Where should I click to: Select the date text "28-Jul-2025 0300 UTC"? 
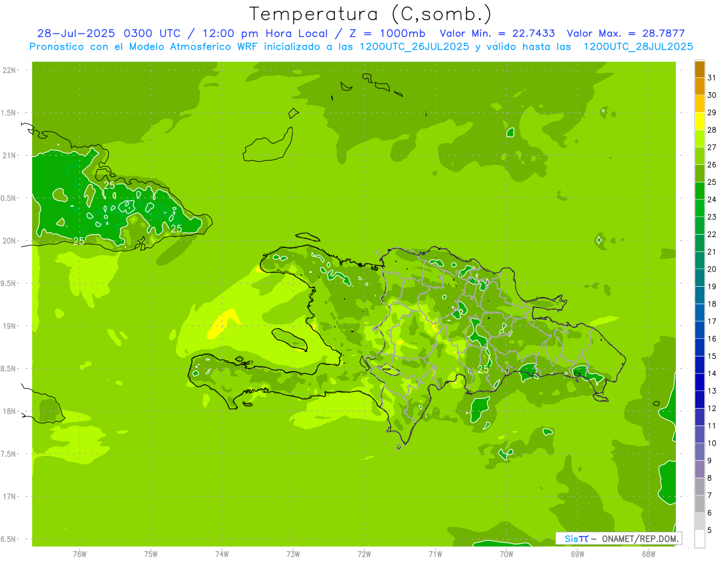[x=109, y=33]
